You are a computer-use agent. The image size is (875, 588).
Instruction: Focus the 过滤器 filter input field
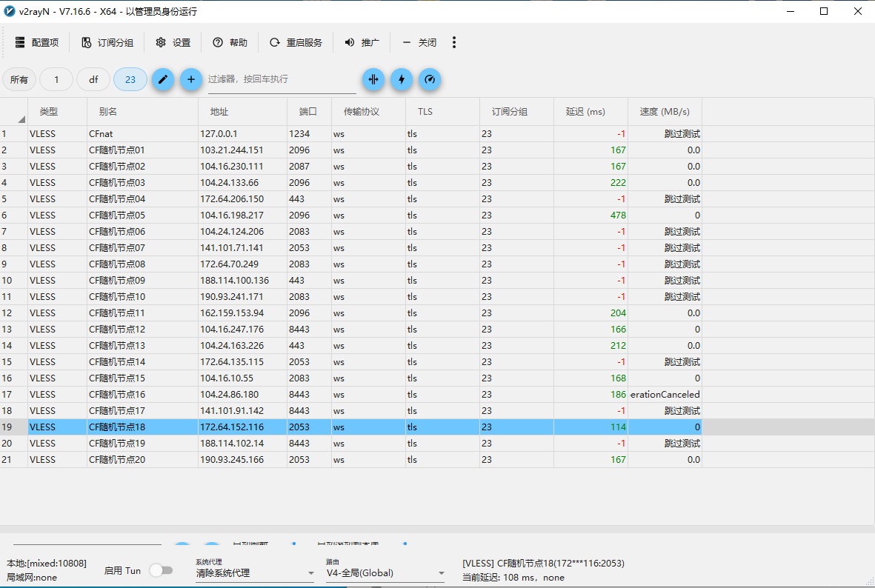pos(282,79)
